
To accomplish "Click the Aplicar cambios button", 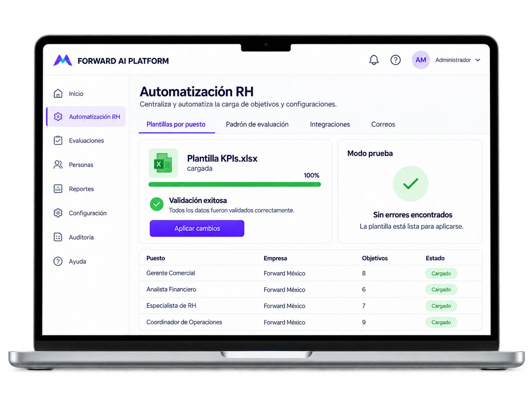I will pos(197,229).
